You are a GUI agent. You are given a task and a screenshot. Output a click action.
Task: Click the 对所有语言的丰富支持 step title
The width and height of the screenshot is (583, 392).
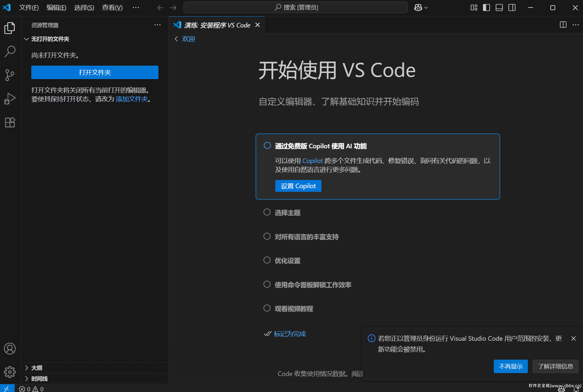click(x=307, y=237)
